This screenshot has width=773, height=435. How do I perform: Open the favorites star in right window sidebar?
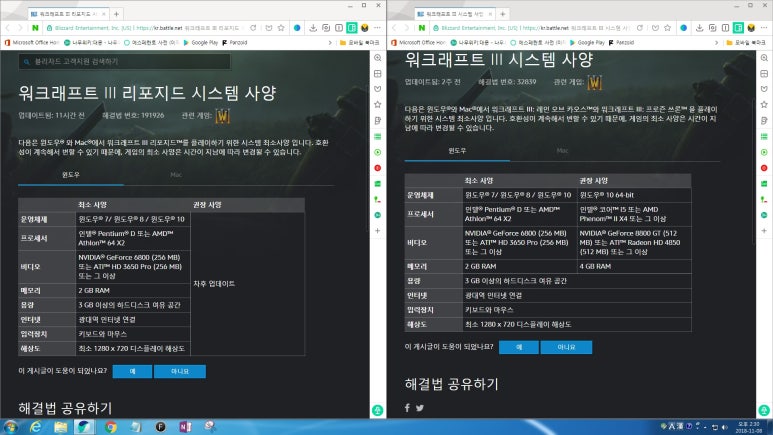click(764, 105)
